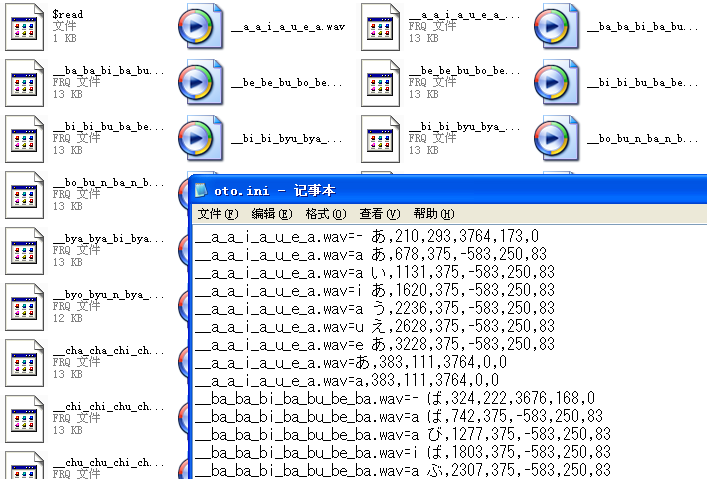707x479 pixels.
Task: Select the __bi_bi_byu_bya FRQ file icon
Action: 380,139
